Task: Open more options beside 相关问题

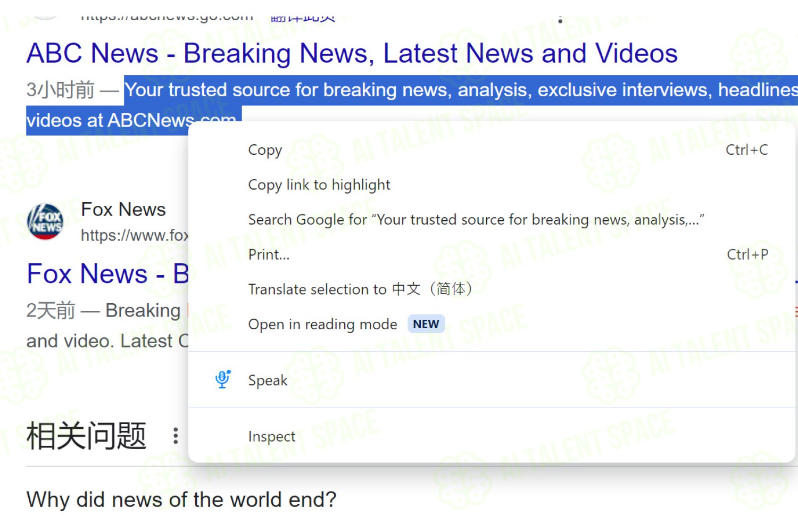Action: click(176, 436)
